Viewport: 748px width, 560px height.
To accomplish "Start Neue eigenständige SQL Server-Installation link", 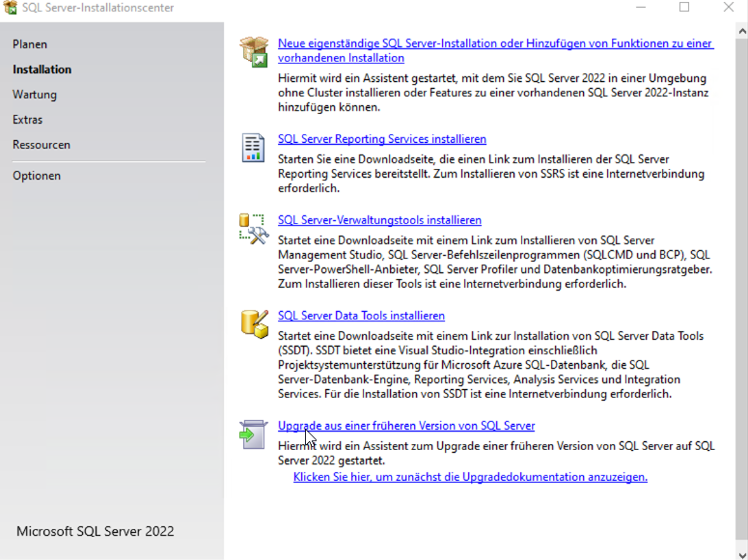I will pos(496,50).
